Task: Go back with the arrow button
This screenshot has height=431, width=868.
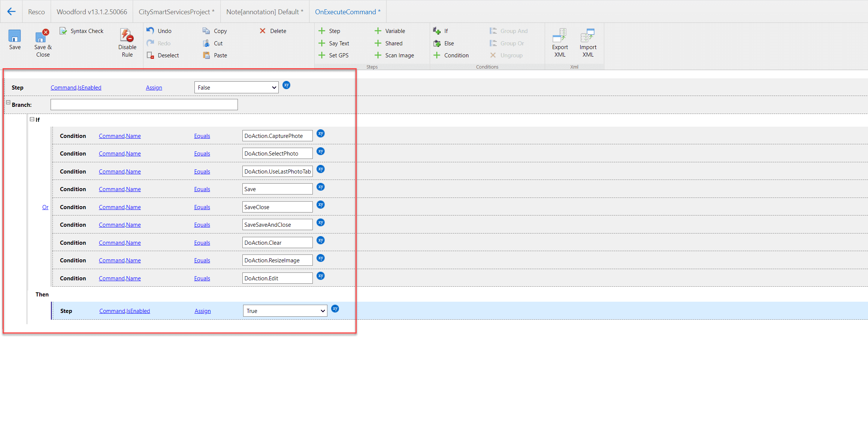Action: 11,12
